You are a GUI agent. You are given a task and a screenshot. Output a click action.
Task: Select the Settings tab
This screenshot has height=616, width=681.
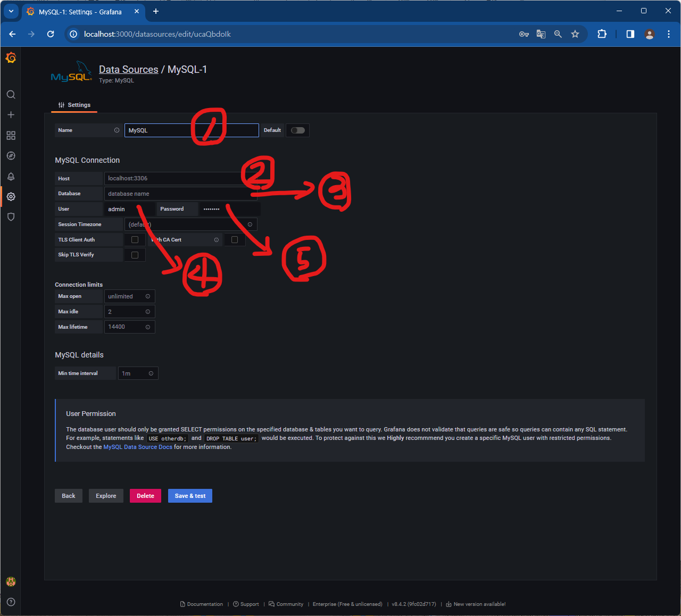click(x=74, y=105)
